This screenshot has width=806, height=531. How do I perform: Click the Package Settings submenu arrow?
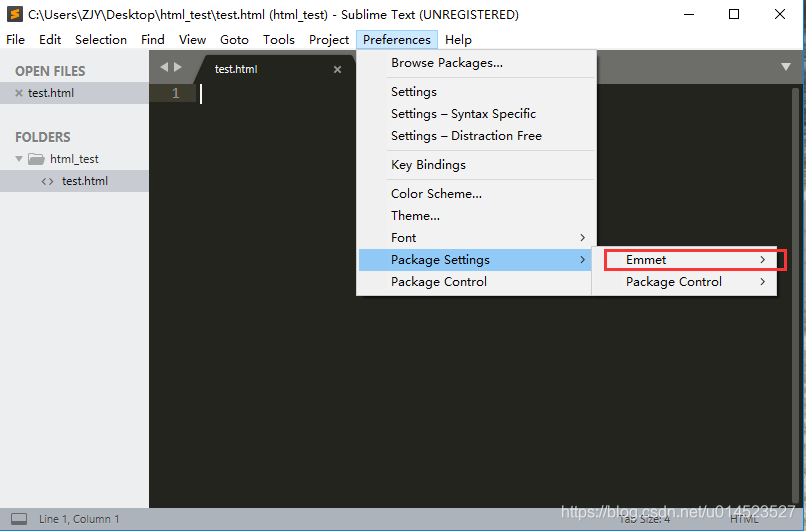tap(582, 260)
